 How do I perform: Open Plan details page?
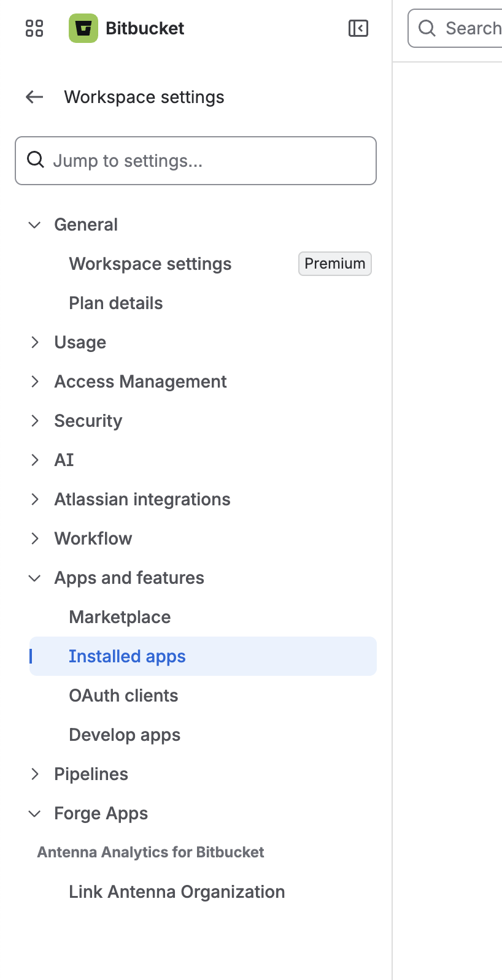click(x=116, y=303)
